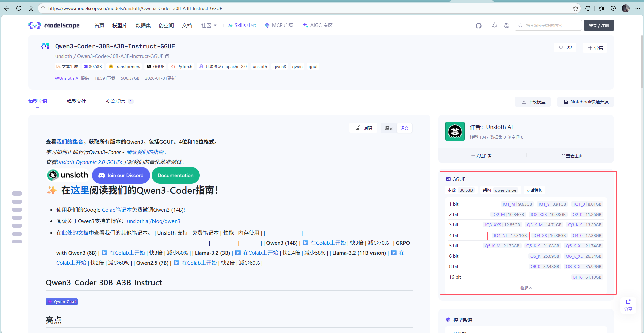
Task: Select the IQ4_NL 17.31GB quantization
Action: 510,236
